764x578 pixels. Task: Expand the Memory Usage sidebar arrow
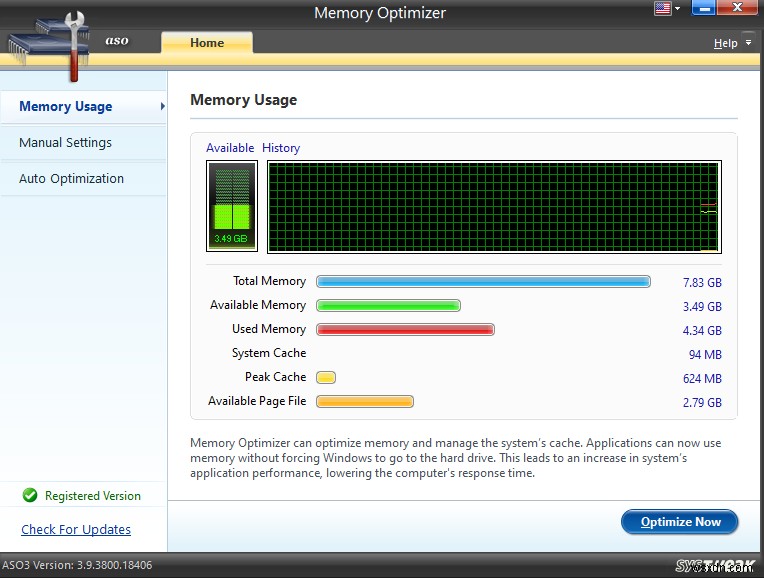(162, 106)
